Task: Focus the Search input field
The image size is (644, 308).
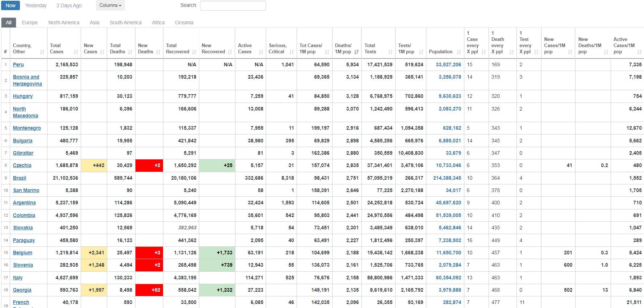Action: (233, 5)
